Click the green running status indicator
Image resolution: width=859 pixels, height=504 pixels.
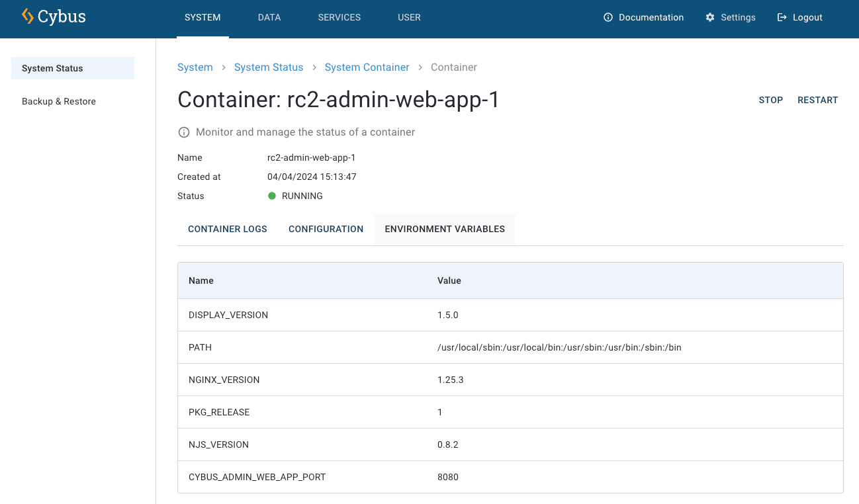[272, 196]
